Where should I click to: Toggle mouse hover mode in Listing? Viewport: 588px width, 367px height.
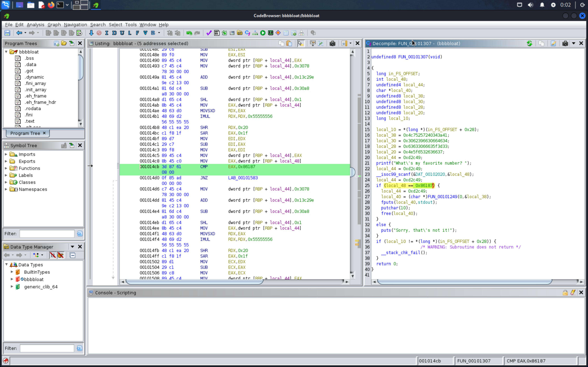click(x=300, y=44)
